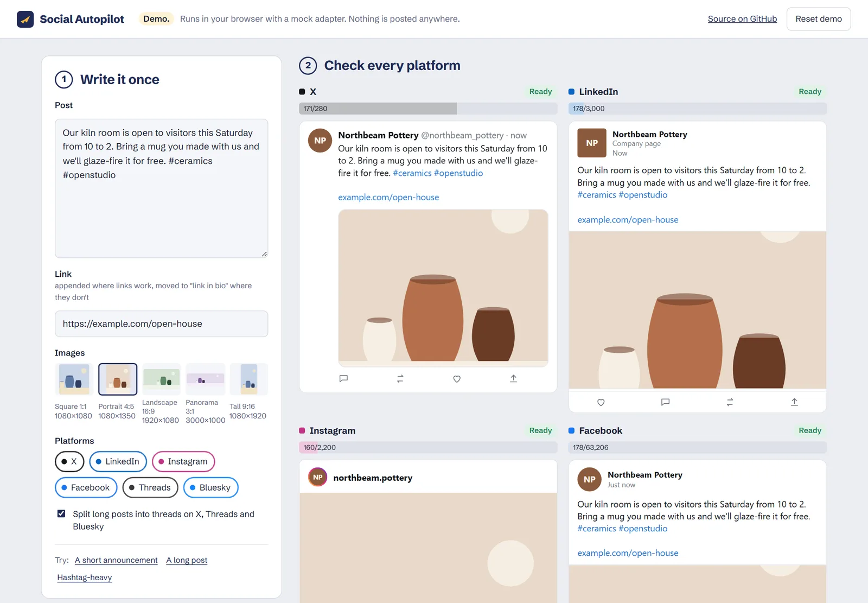Select the Portrait 4:5 image thumbnail
Screen dimensions: 868x603
[118, 379]
